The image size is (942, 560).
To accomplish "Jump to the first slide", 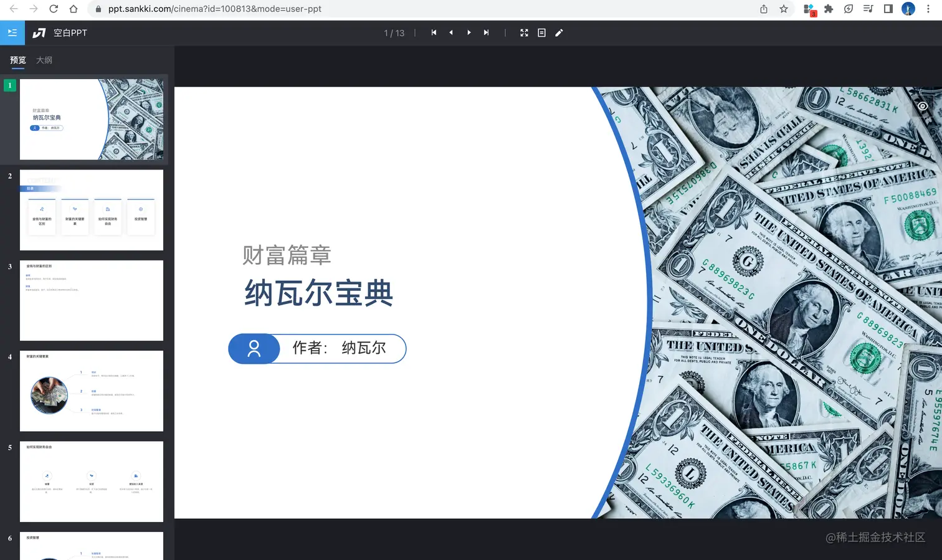I will (434, 32).
